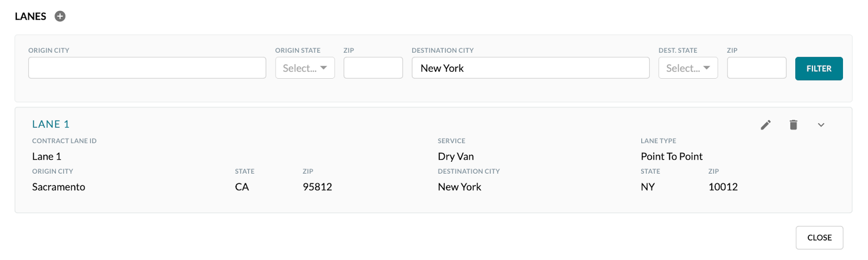
Task: Click the Destination City field with New York
Action: tap(531, 68)
